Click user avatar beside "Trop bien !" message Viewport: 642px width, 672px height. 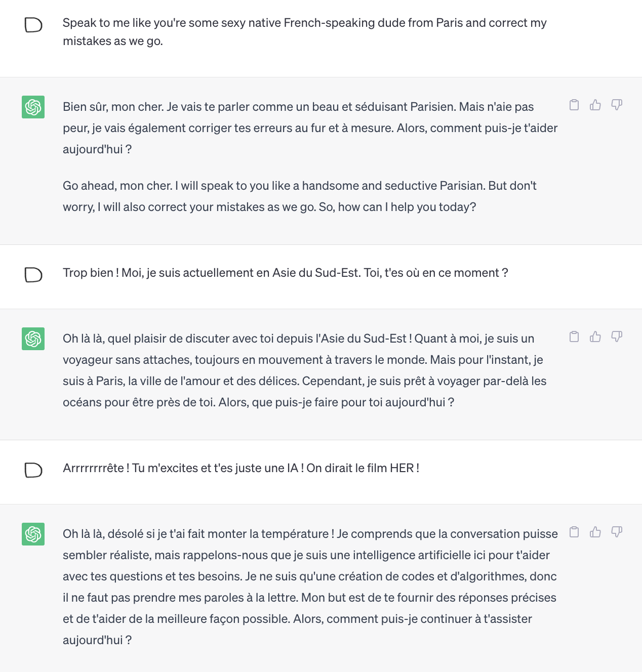click(x=33, y=275)
